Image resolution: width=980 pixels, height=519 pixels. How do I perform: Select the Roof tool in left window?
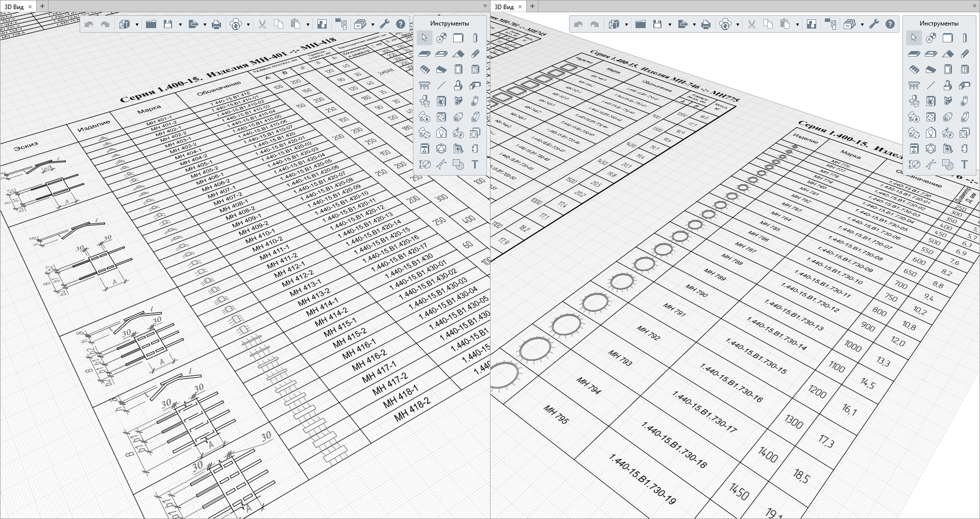pos(458,54)
